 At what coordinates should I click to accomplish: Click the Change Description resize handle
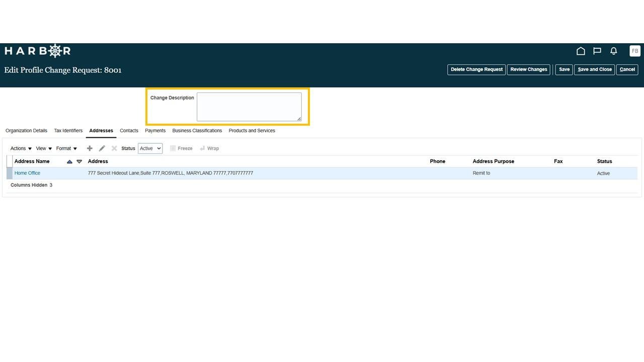(x=299, y=119)
